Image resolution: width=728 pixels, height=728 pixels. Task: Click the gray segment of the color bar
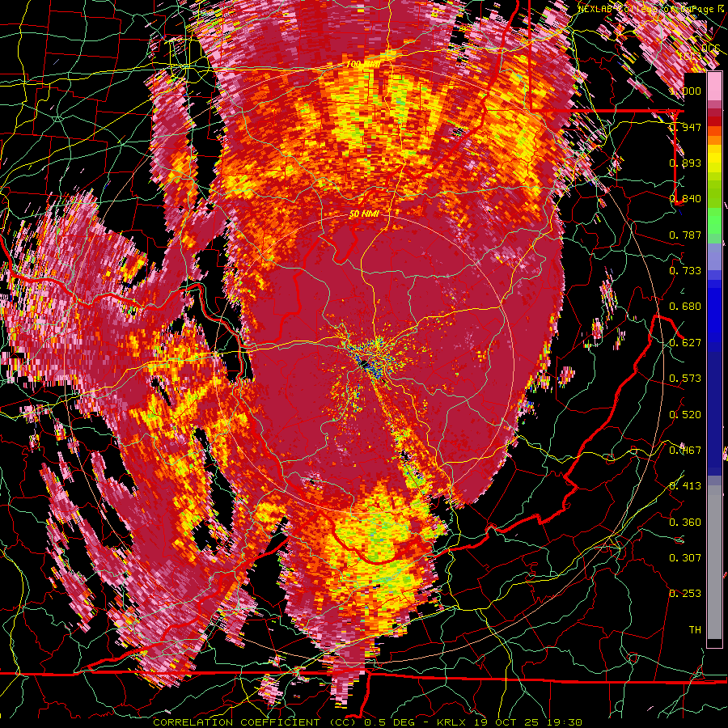pyautogui.click(x=714, y=562)
